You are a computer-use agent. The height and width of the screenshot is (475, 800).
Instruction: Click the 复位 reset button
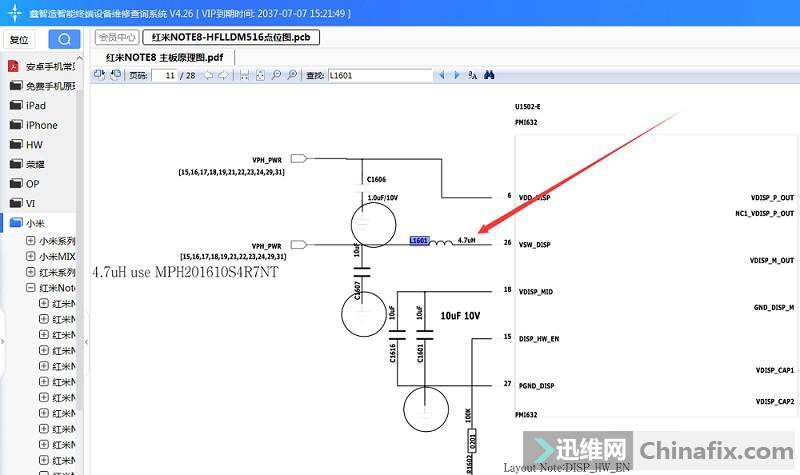(19, 40)
